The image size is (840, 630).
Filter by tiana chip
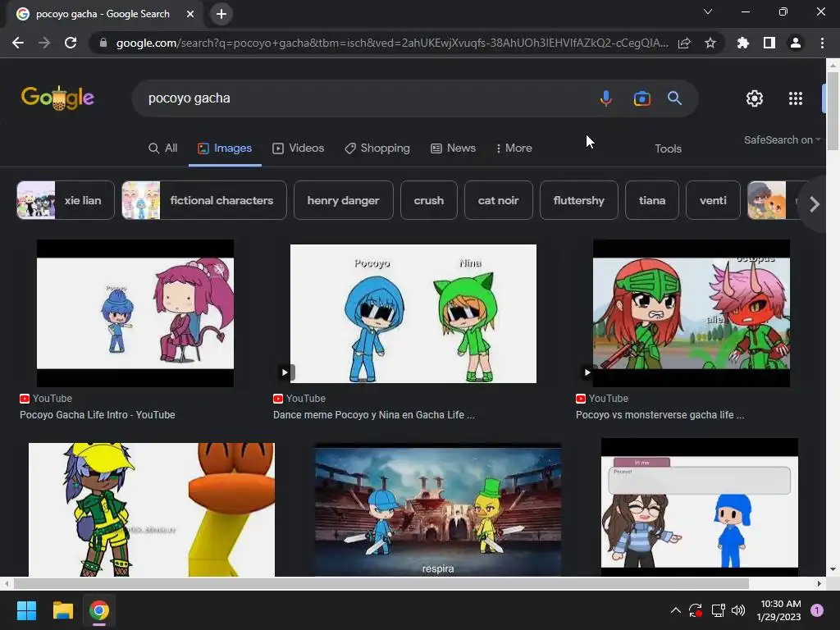pyautogui.click(x=652, y=200)
